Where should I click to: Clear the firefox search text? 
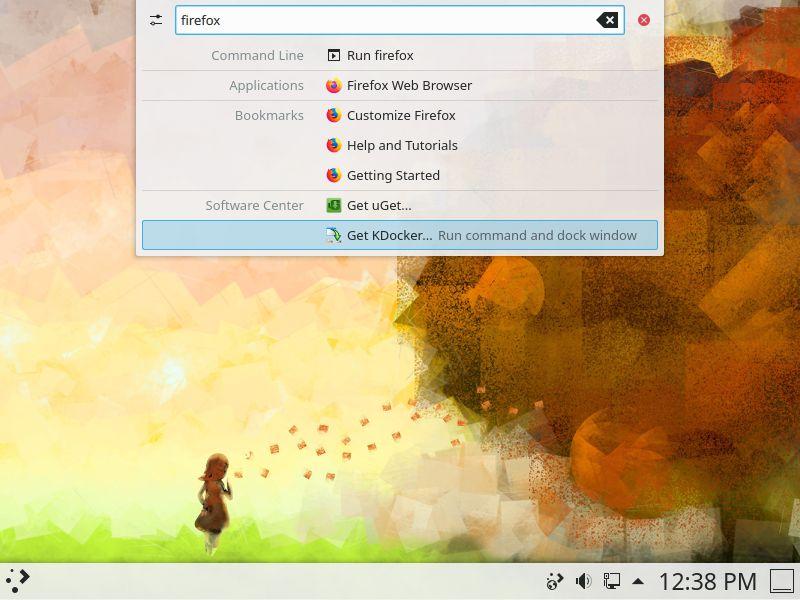point(607,20)
